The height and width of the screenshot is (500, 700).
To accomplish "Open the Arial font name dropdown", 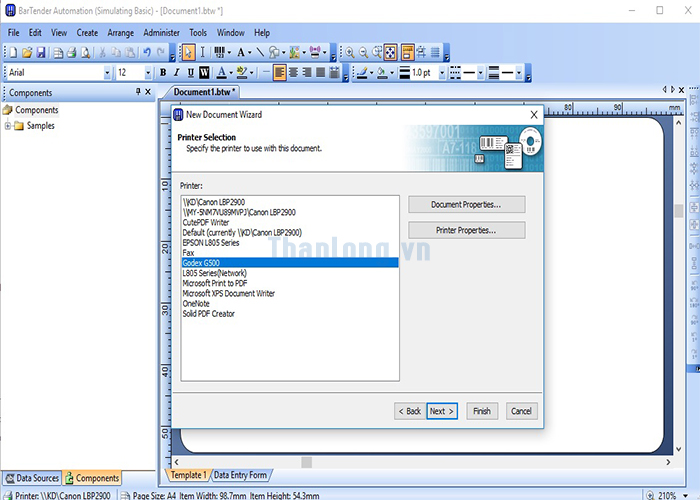I will 108,73.
